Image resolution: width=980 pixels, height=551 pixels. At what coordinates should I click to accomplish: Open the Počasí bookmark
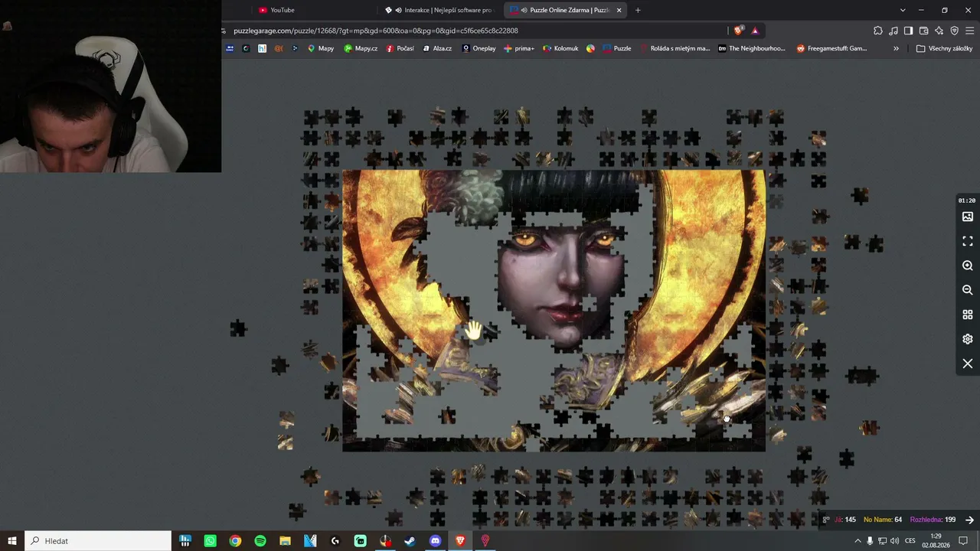click(400, 48)
